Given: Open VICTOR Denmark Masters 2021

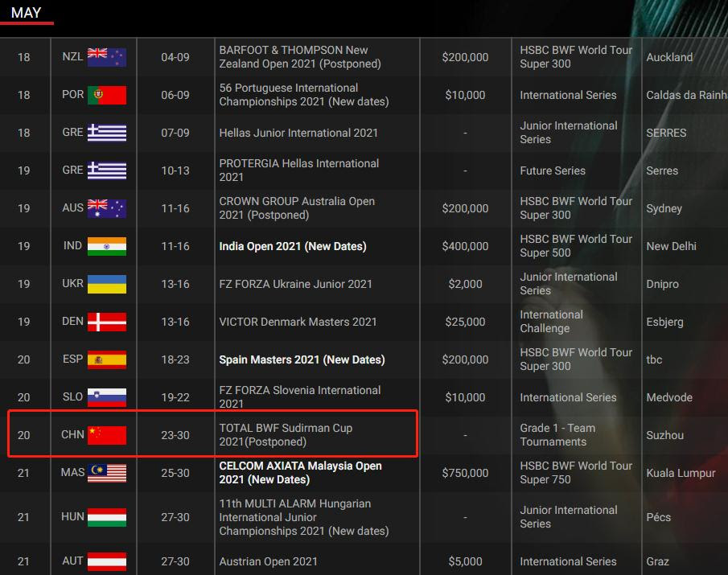Looking at the screenshot, I should coord(298,322).
